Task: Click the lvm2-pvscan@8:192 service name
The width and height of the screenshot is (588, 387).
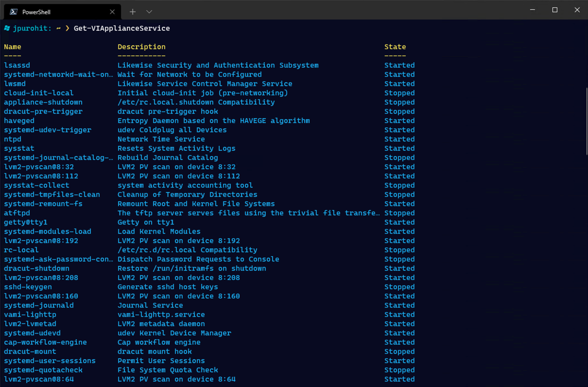Action: click(x=41, y=241)
